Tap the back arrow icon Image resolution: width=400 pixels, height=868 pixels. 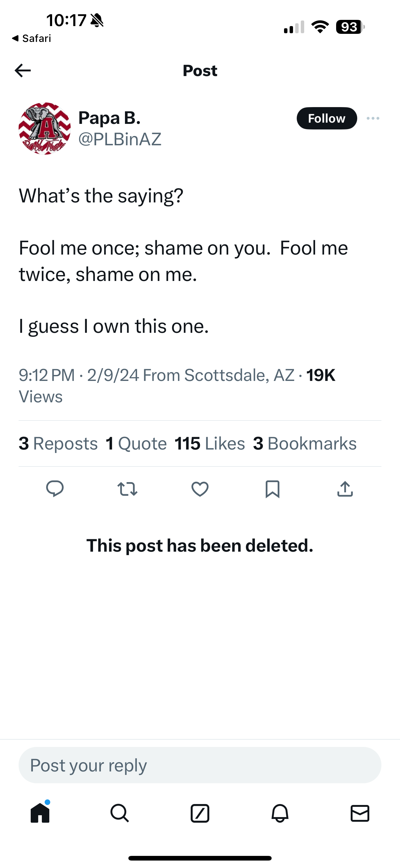23,70
